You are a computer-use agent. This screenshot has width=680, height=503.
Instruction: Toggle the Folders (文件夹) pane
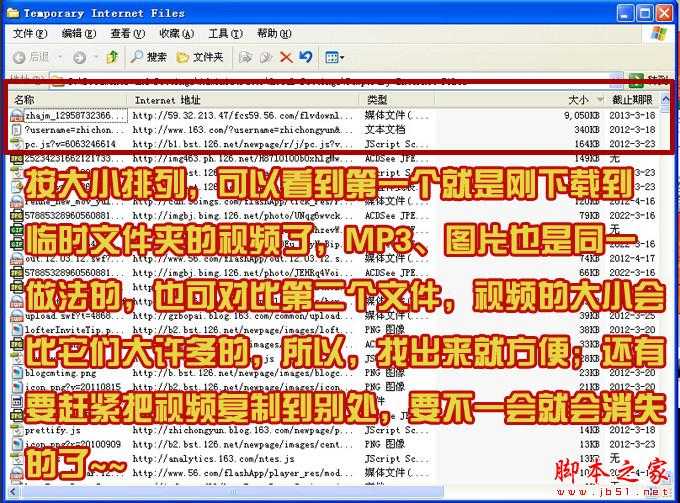[x=200, y=57]
